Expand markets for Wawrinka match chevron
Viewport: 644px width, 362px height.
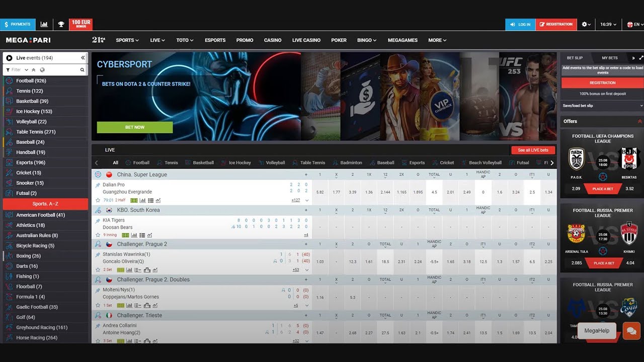(x=306, y=269)
